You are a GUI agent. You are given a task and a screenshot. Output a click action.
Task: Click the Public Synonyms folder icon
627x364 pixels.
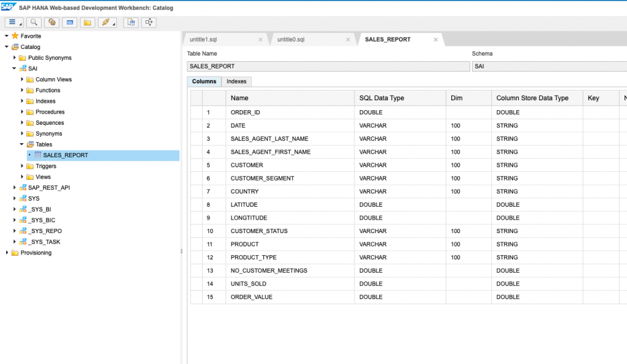tap(23, 58)
